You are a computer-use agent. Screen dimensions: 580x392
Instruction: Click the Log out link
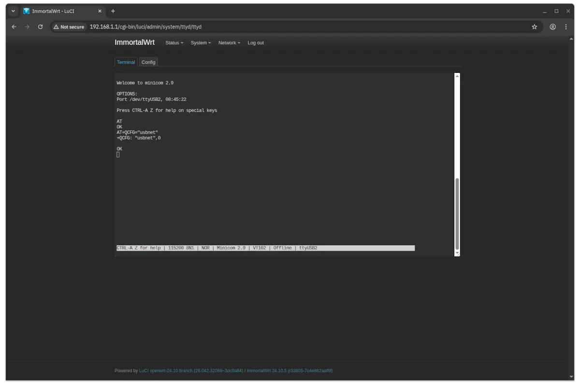[x=256, y=43]
